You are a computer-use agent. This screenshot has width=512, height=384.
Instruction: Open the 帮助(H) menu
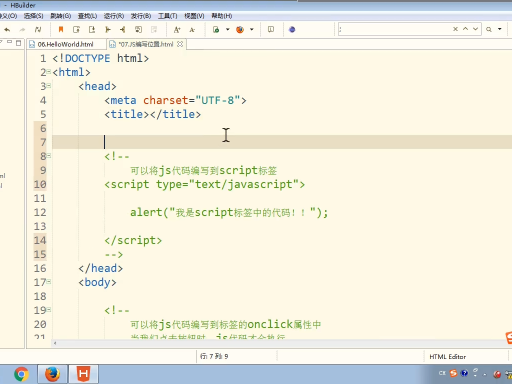[x=222, y=16]
